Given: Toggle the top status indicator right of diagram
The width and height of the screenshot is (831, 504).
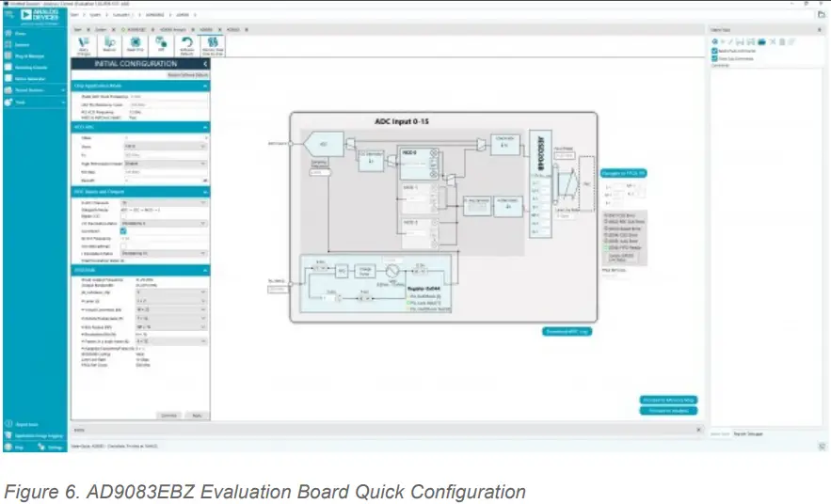Looking at the screenshot, I should click(x=606, y=215).
